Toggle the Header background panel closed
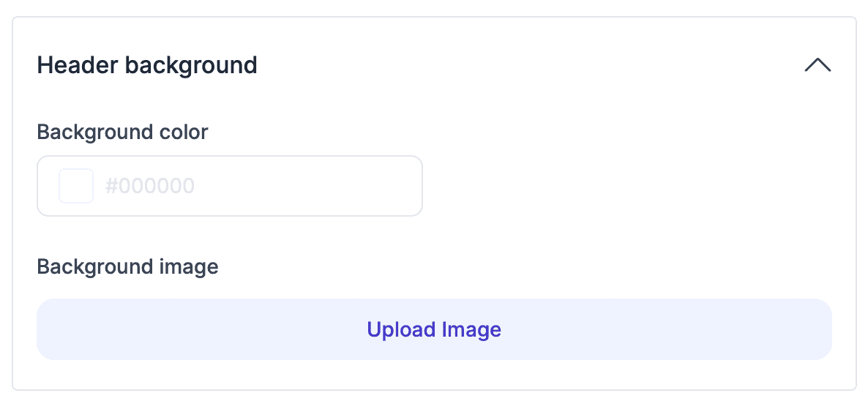The width and height of the screenshot is (868, 404). [x=818, y=65]
